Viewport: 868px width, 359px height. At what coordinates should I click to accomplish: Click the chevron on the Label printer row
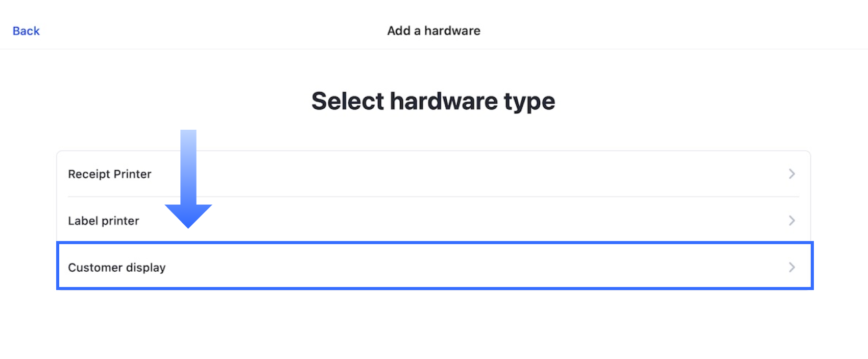[x=791, y=221]
